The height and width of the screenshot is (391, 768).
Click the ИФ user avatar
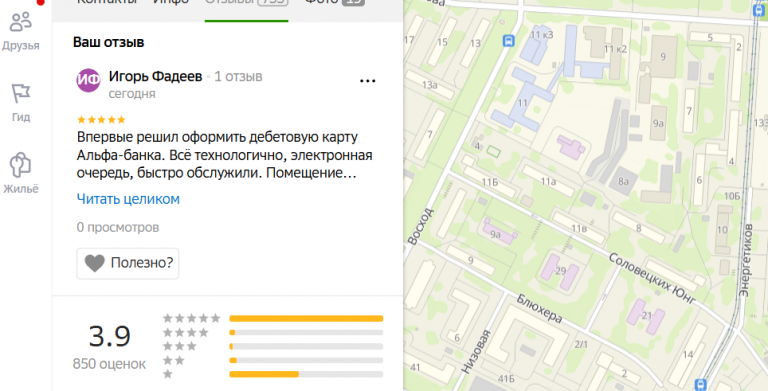(89, 80)
